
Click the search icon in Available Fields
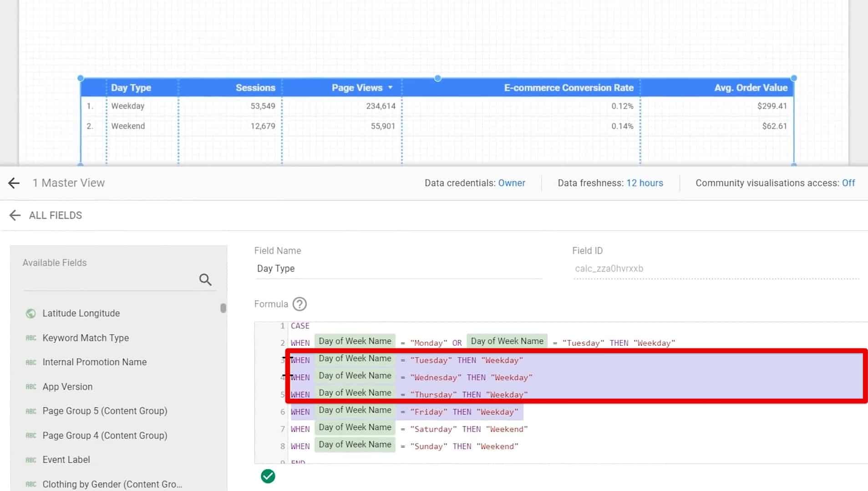[x=205, y=279]
